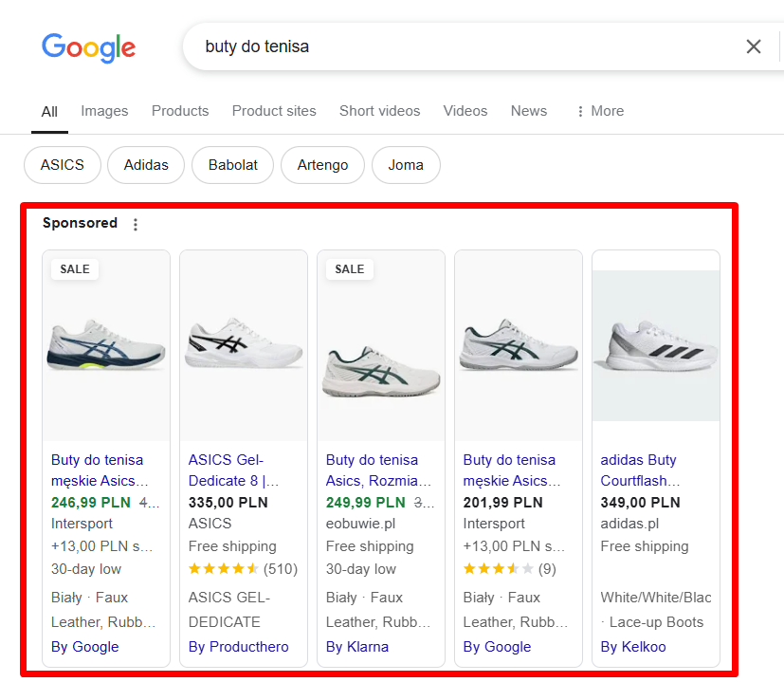Switch to the Images tab
The image size is (784, 682).
(104, 111)
